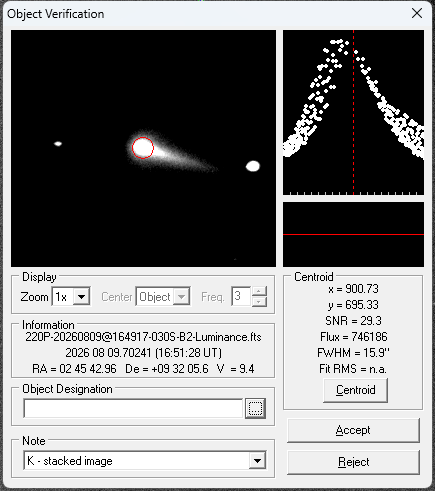
Task: Click the bright star right of the comet
Action: tap(253, 166)
